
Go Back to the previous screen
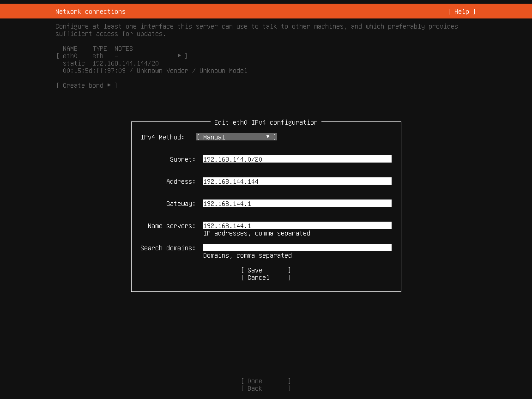[x=266, y=388]
